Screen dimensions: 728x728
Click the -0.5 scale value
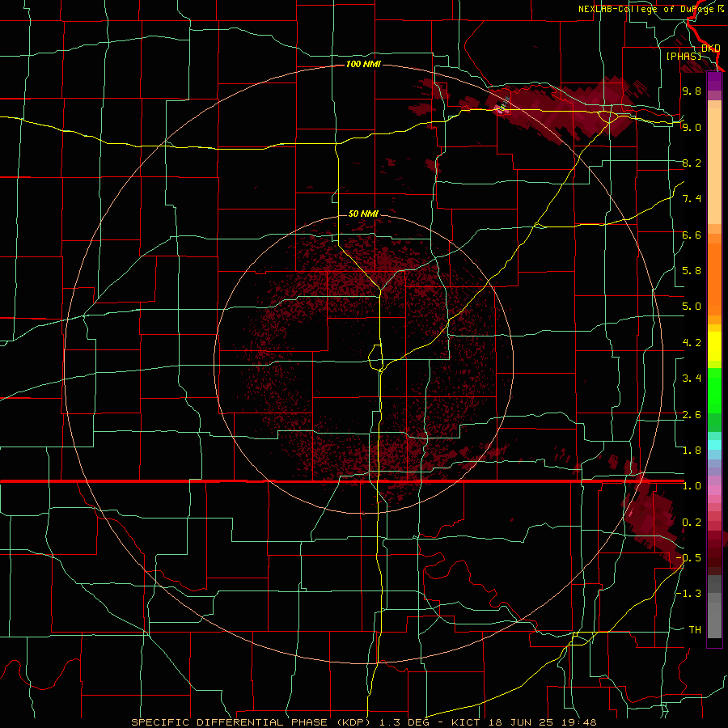pyautogui.click(x=688, y=558)
